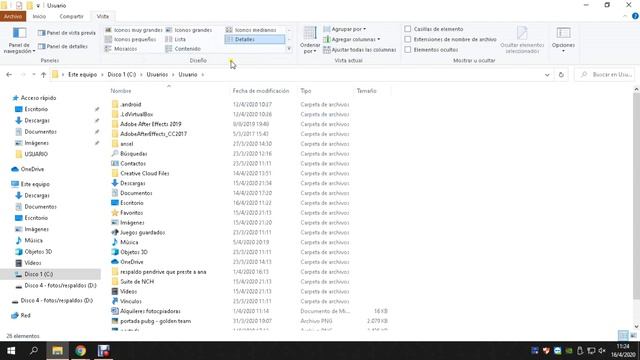Select Adobe After Effects 2019 folder
The image size is (640, 360).
(x=151, y=124)
